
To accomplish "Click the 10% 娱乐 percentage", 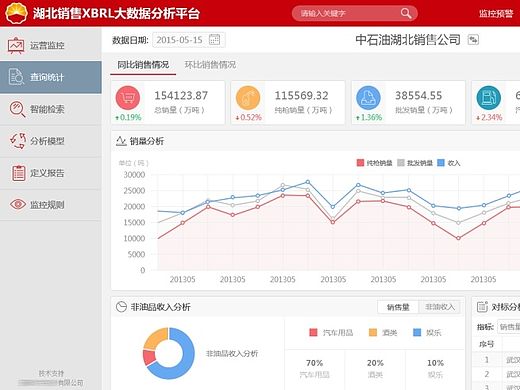I will [x=435, y=363].
